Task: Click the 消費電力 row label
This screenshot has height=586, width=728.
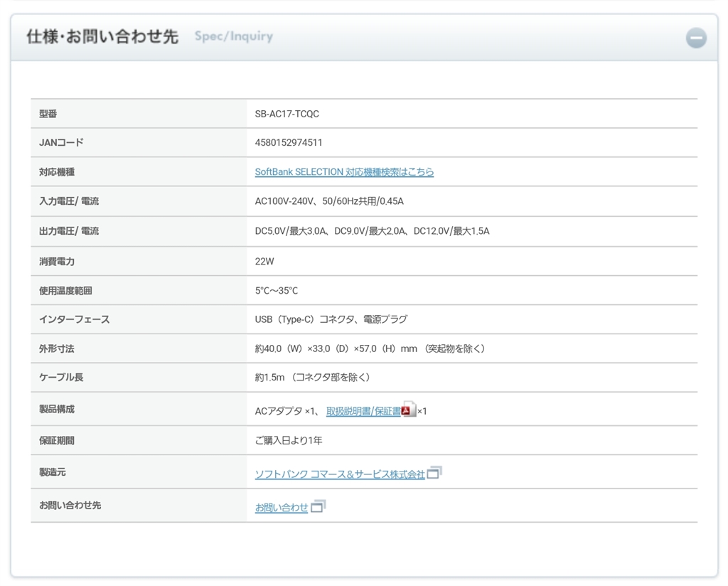Action: (57, 262)
